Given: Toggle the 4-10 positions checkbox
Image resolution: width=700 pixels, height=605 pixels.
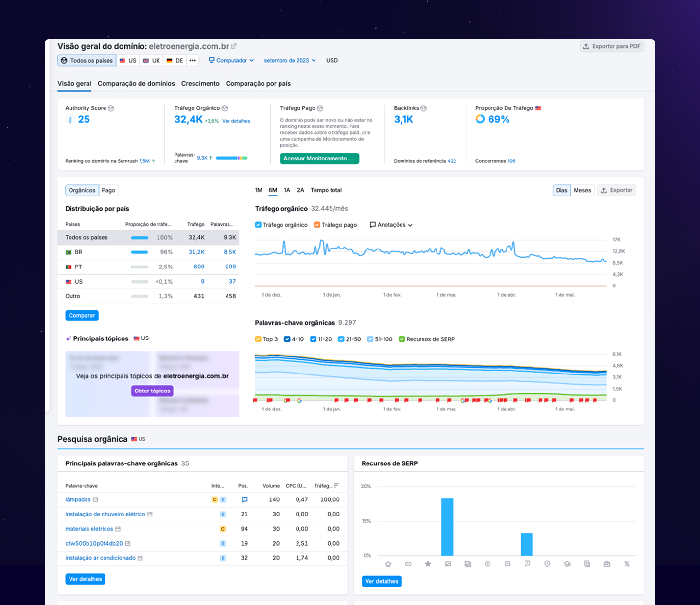Looking at the screenshot, I should tap(287, 339).
